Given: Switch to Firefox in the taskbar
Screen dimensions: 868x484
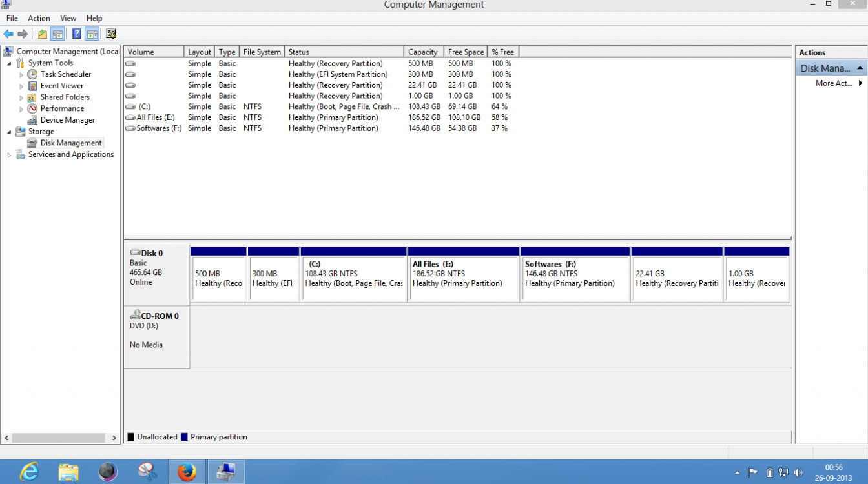Looking at the screenshot, I should (x=187, y=472).
